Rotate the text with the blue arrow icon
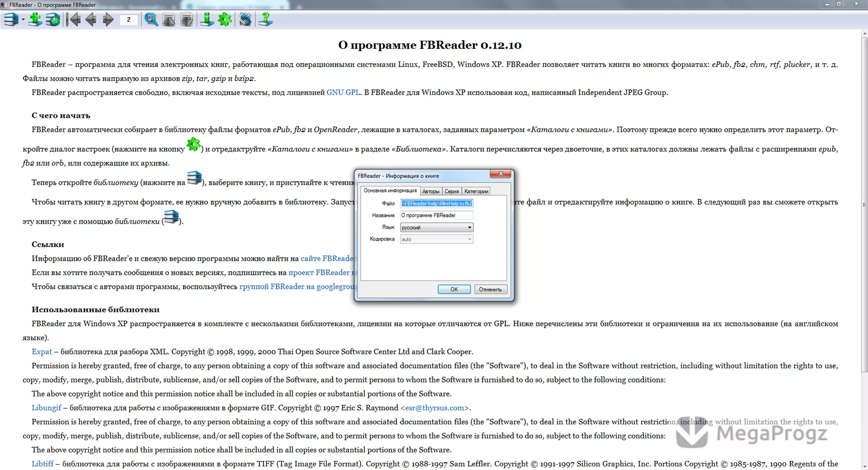The height and width of the screenshot is (470, 868). (x=245, y=20)
